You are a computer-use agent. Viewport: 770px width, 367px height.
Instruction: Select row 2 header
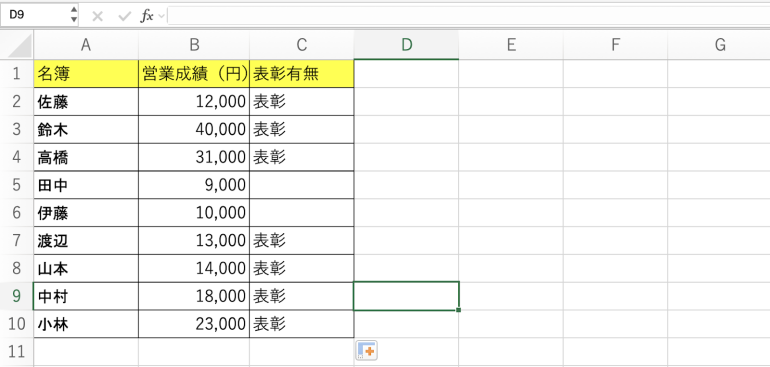17,102
